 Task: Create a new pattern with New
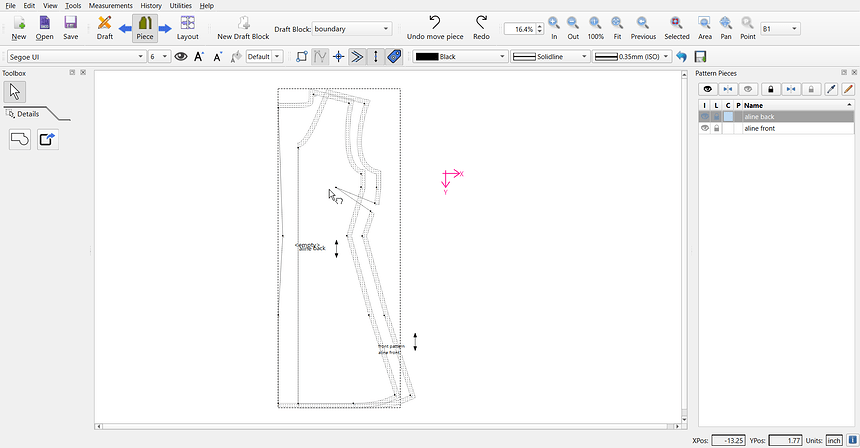(19, 28)
